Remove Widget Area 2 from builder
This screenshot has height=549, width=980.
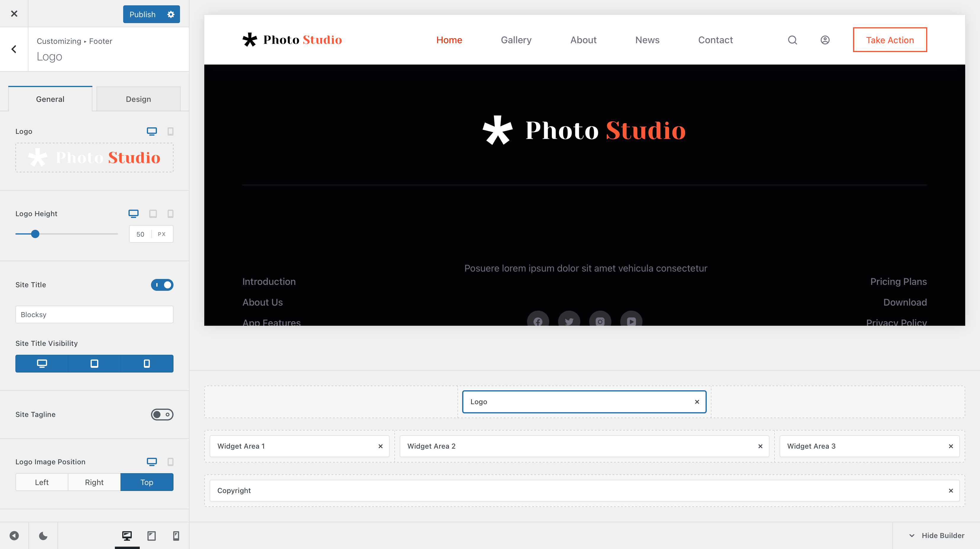(x=761, y=446)
